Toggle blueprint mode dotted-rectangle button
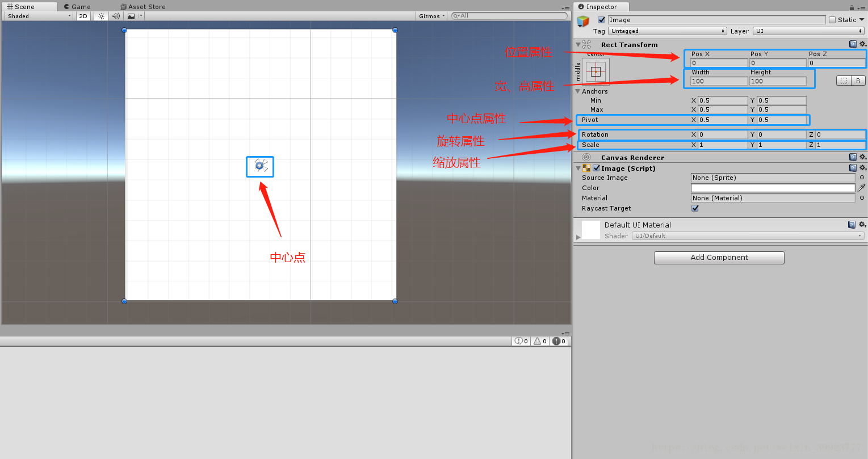 (844, 81)
